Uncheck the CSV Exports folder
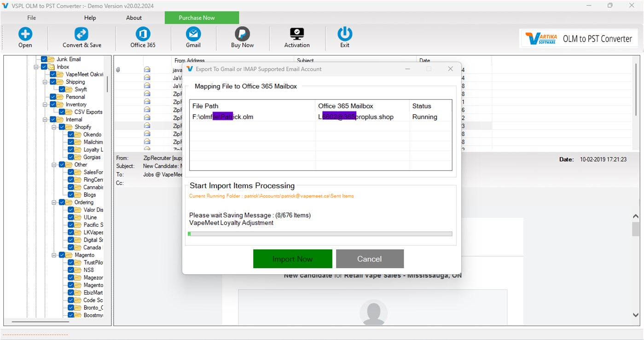 coord(61,111)
